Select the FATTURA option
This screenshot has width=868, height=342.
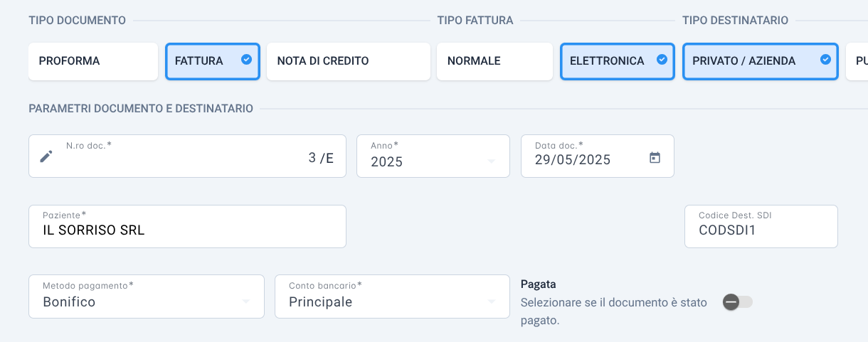coord(213,61)
